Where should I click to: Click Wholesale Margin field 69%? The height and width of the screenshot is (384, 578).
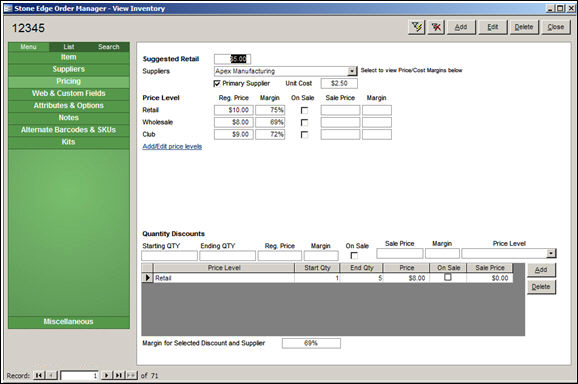click(x=270, y=122)
